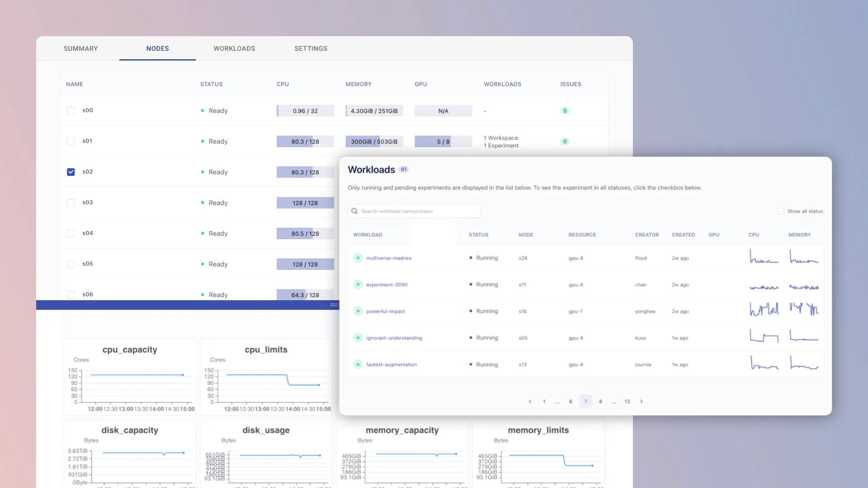
Task: Enable the Show all status checkbox
Action: [781, 211]
